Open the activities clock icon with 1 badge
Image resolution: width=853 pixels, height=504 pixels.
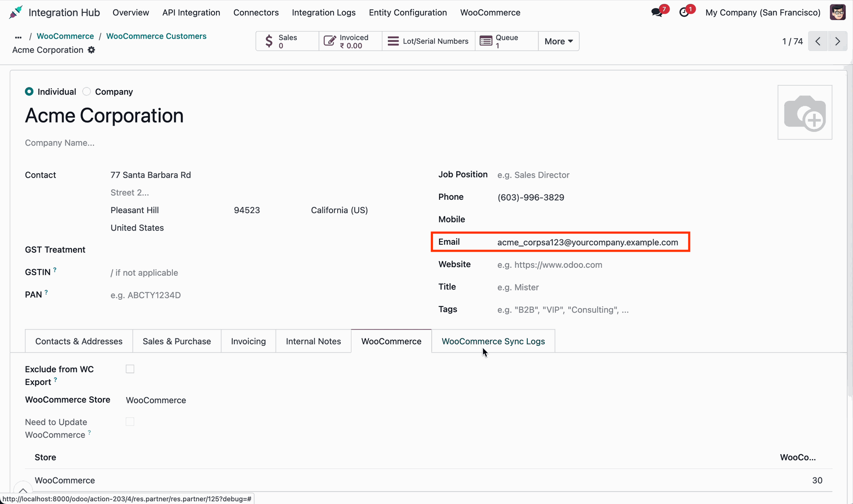click(684, 12)
